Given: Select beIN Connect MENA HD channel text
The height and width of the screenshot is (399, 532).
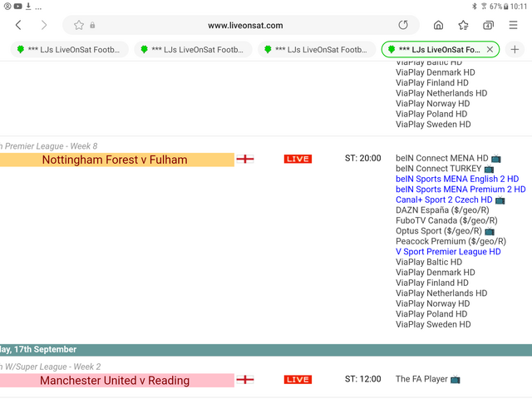Looking at the screenshot, I should 441,158.
